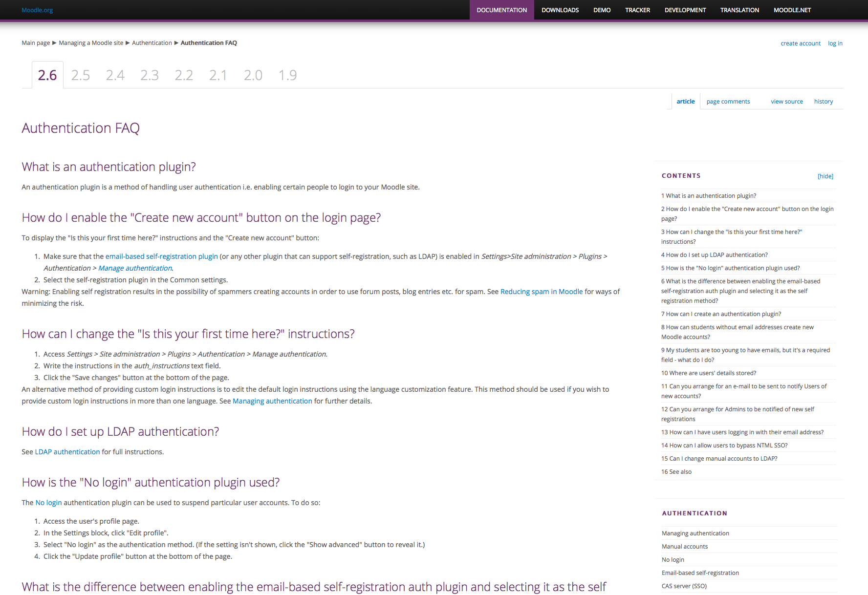This screenshot has height=595, width=868.
Task: Jump to contents item 4 set up LDAP authentication
Action: 715,255
